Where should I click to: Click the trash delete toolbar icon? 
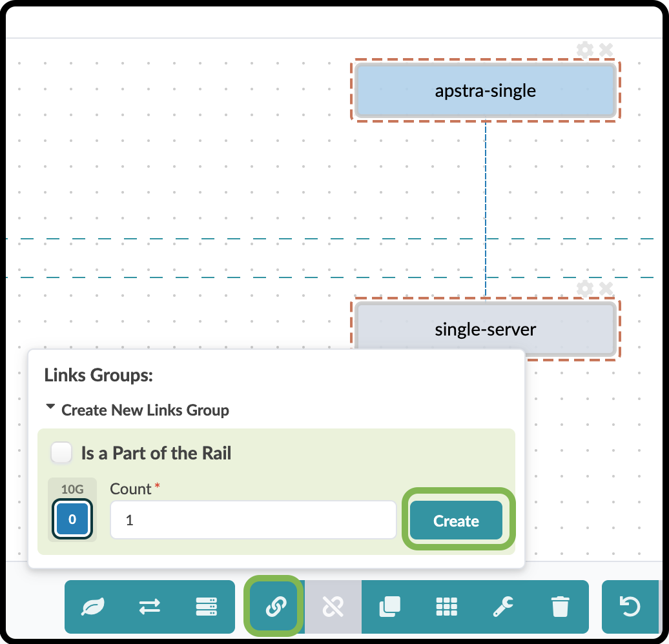point(561,607)
